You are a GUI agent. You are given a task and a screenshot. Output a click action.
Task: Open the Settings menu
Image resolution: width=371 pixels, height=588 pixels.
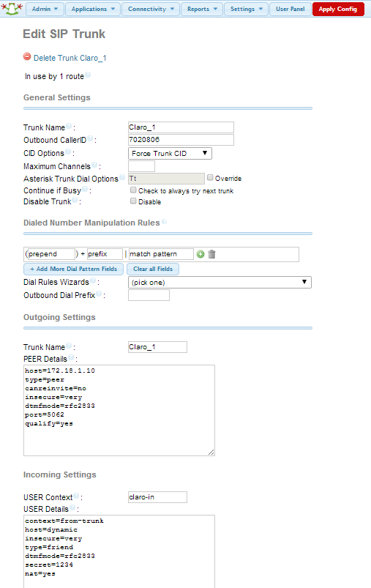tap(246, 9)
